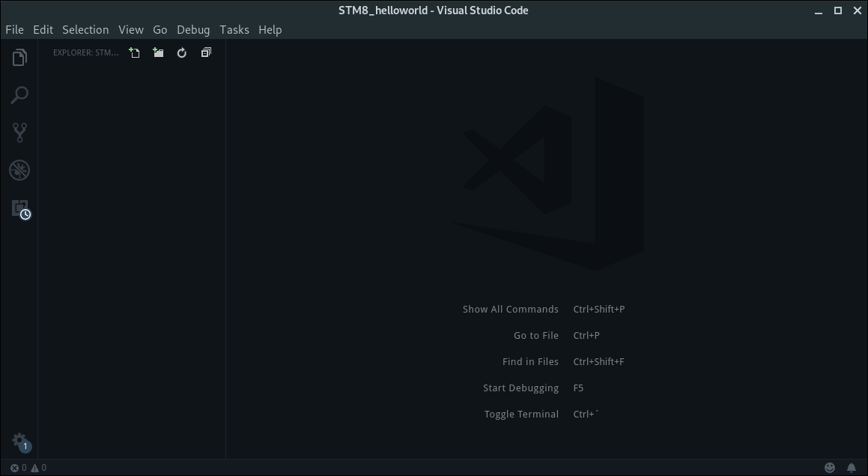Open the Debug view in activity bar
Screen dimensions: 868x476
coord(19,171)
